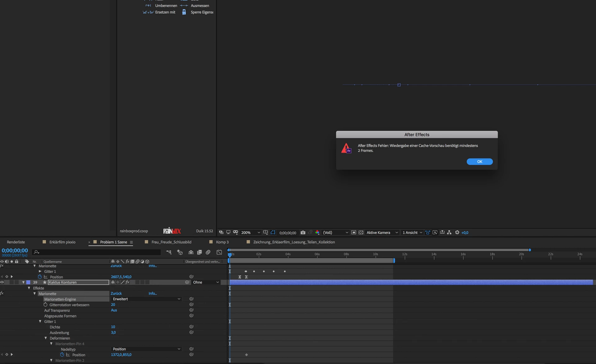596x364 pixels.
Task: Click the show channel color icon
Action: pos(317,233)
